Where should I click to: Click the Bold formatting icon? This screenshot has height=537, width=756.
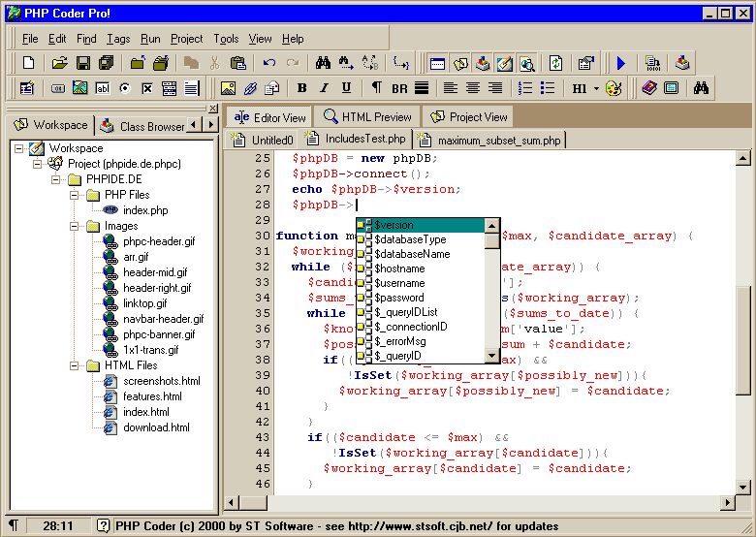[301, 88]
